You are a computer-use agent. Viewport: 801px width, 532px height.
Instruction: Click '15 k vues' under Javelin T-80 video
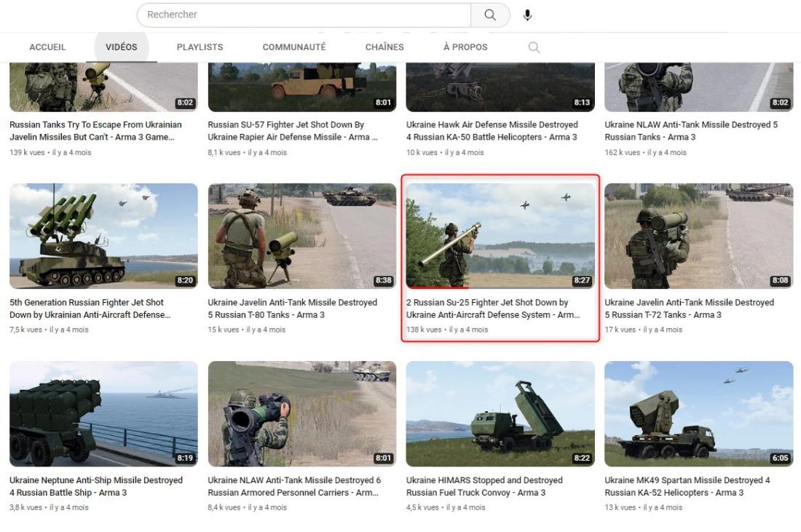click(x=224, y=329)
